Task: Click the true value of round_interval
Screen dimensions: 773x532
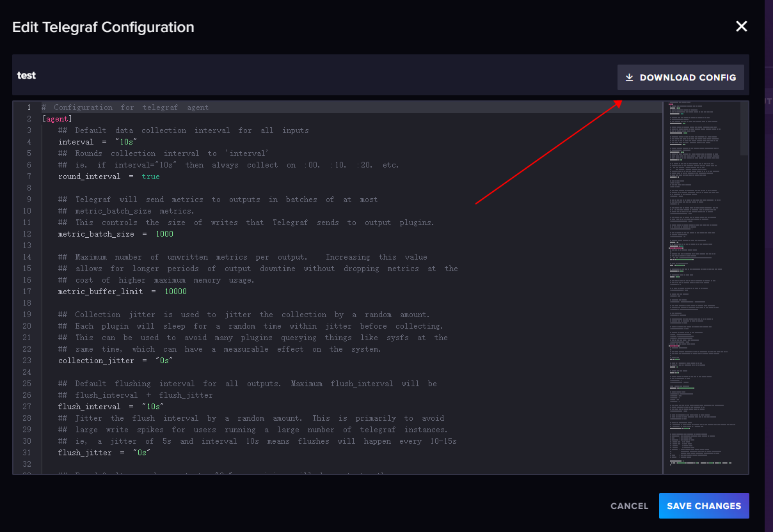Action: pyautogui.click(x=150, y=176)
